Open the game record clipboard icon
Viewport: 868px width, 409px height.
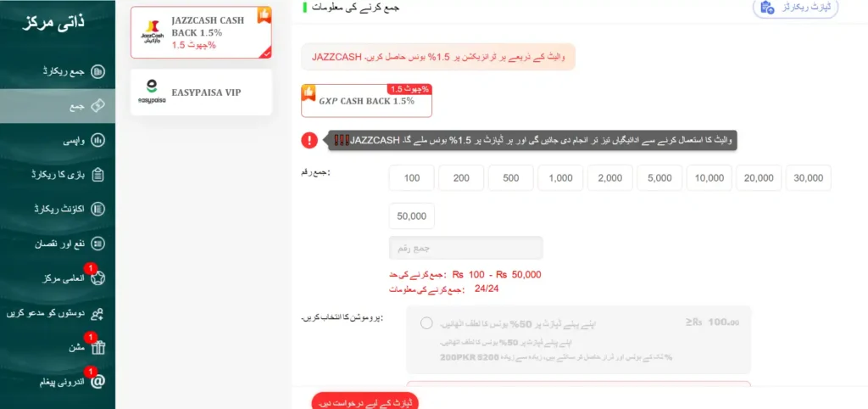pyautogui.click(x=97, y=175)
